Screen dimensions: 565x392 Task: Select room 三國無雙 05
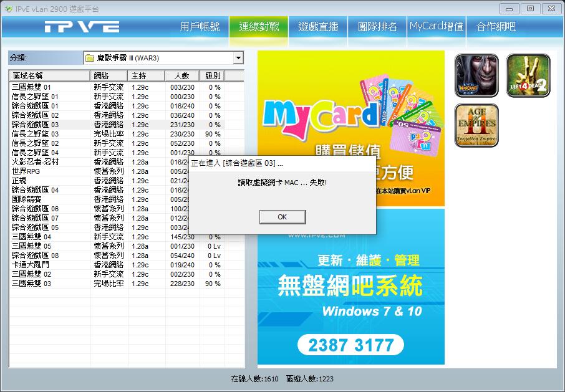(117, 246)
